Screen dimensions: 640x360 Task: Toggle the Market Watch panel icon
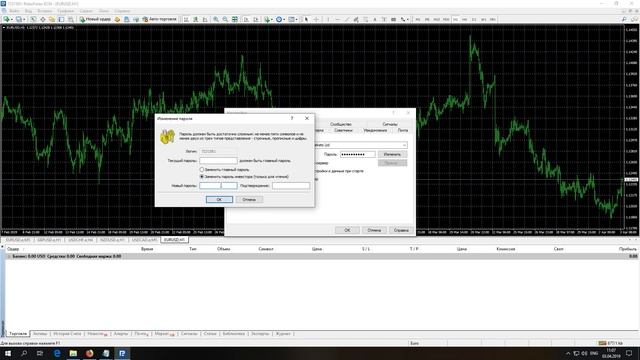(33, 19)
